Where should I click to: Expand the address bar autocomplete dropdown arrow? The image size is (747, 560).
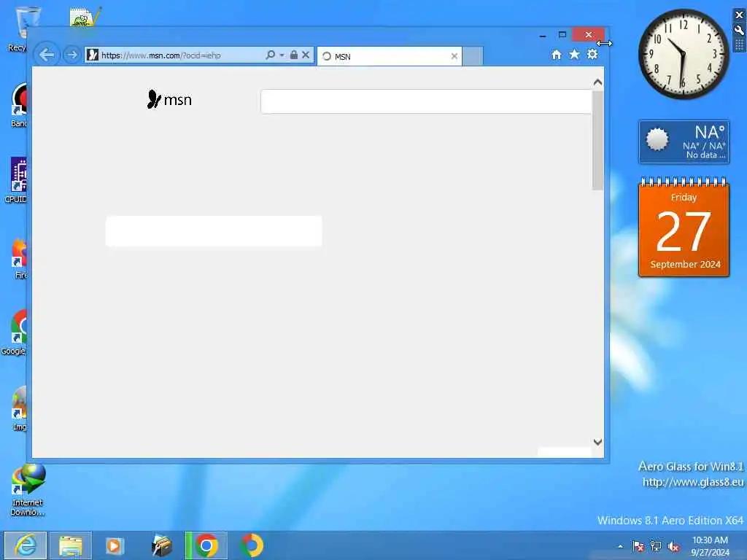pos(282,55)
